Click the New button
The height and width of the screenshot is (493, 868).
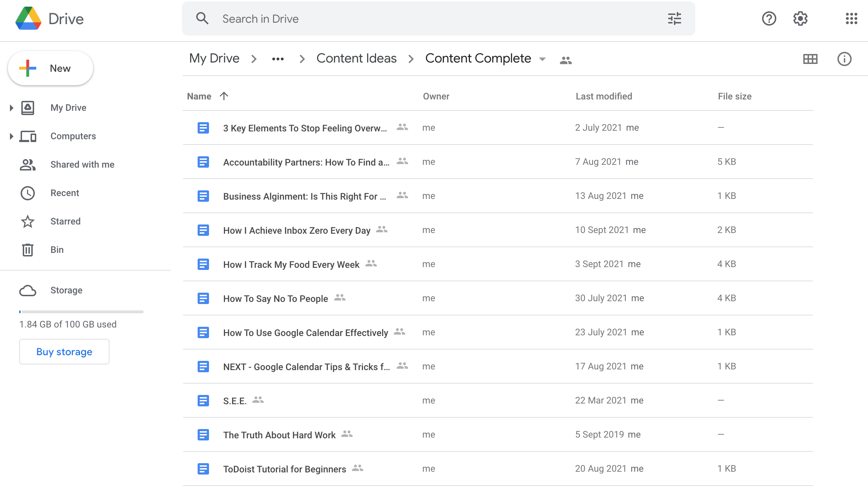(50, 68)
